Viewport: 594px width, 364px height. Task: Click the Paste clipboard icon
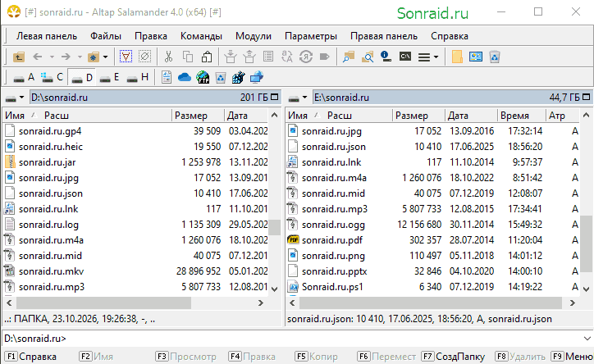[207, 57]
